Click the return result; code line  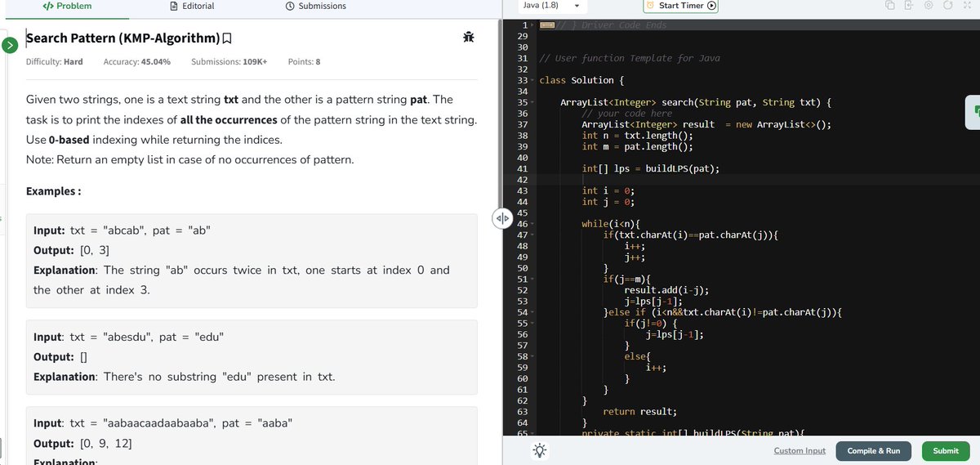(639, 412)
